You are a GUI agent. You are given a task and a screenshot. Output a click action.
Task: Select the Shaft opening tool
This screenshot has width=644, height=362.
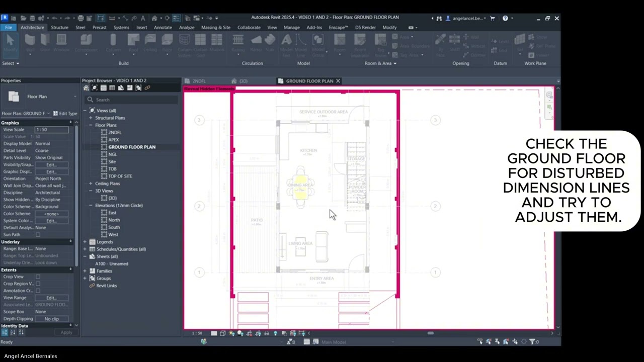click(x=455, y=43)
